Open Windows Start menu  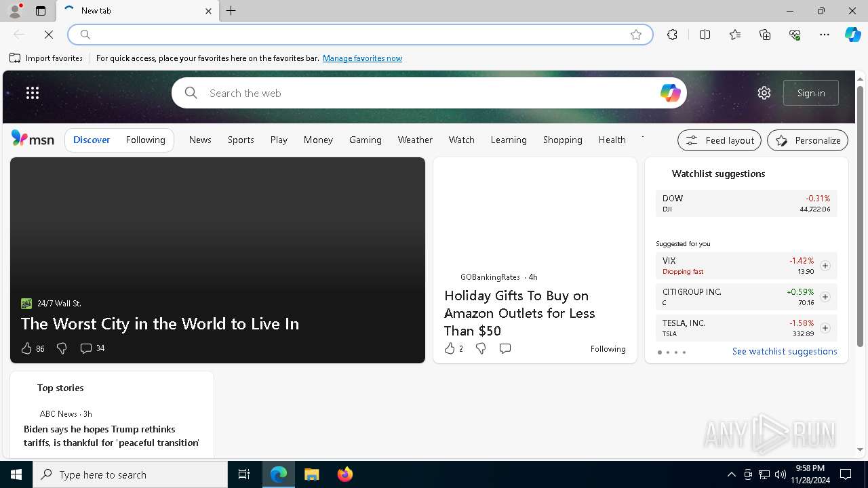(x=16, y=474)
